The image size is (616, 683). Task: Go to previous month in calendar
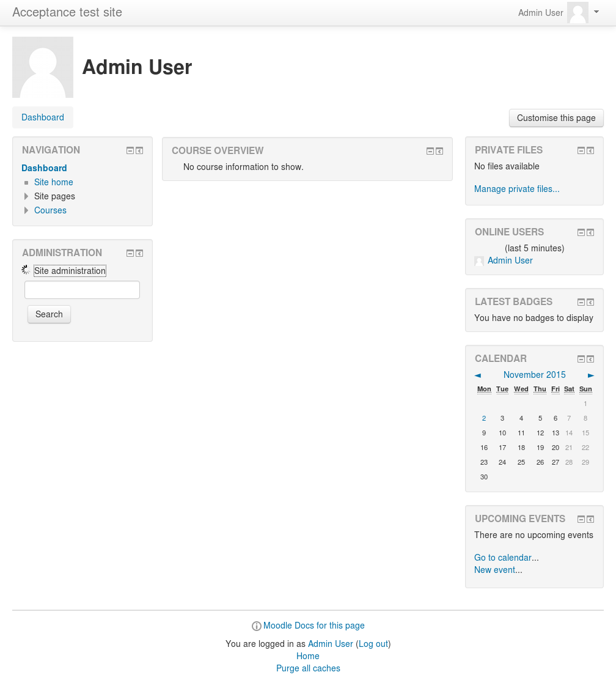tap(478, 375)
